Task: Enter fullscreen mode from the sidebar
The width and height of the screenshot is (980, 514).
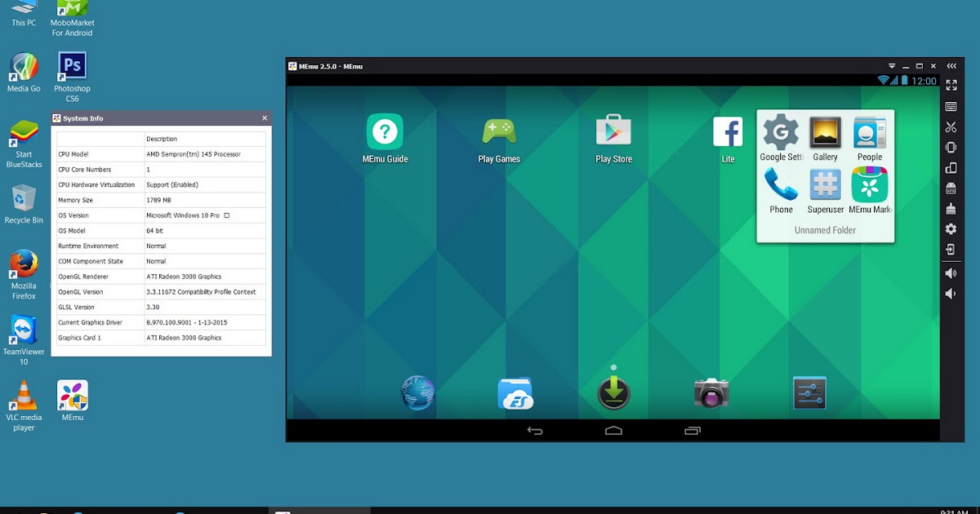Action: click(x=950, y=85)
